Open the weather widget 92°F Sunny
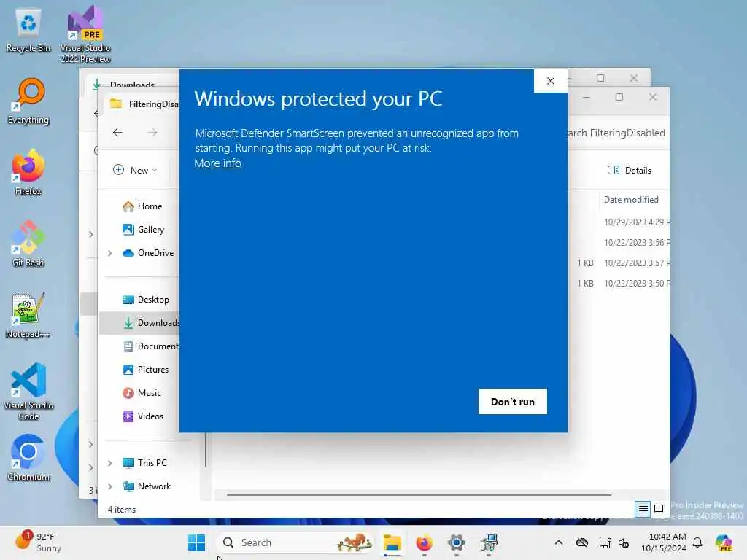 pos(39,542)
